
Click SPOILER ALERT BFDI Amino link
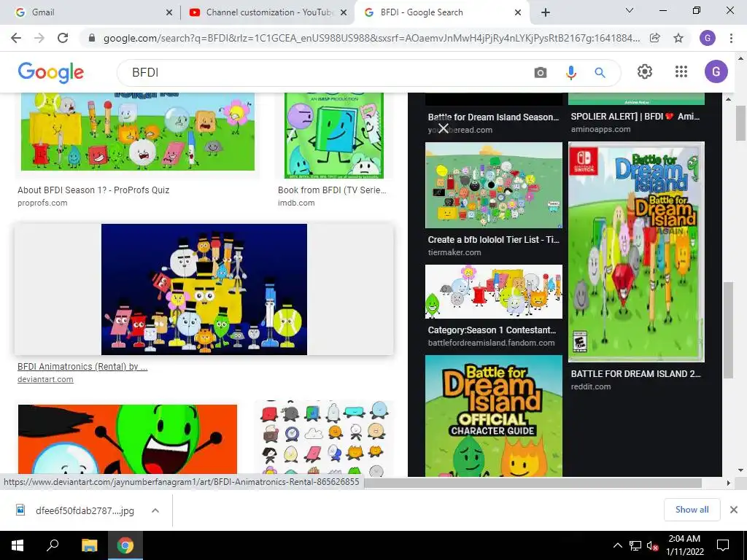point(635,116)
